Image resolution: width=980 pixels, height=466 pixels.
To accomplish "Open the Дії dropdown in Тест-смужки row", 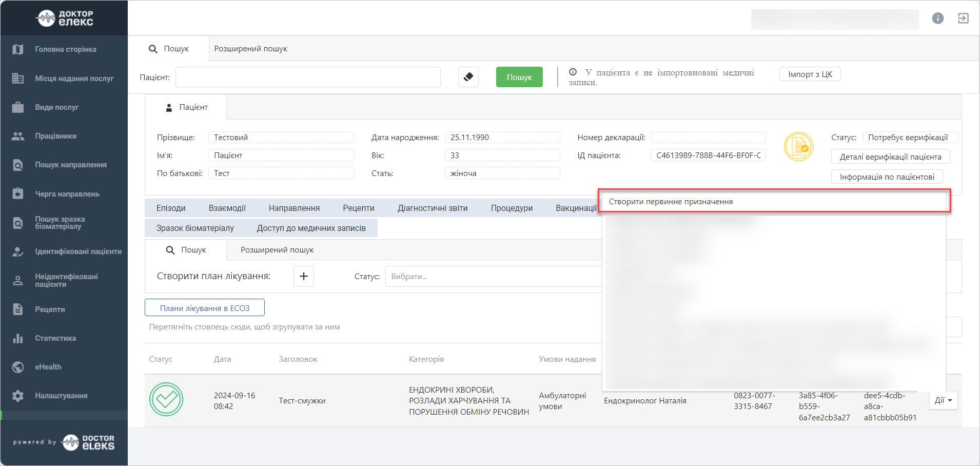I will [x=943, y=401].
